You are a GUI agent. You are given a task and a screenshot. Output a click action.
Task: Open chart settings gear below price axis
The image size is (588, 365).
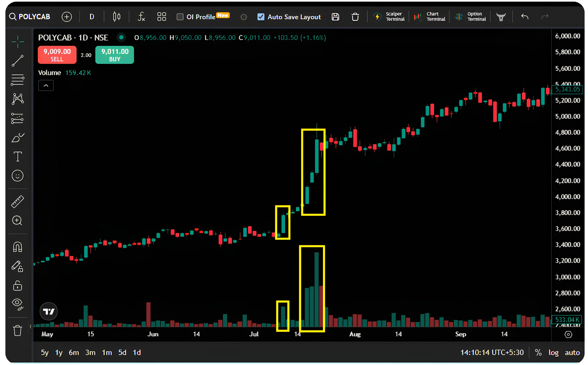coord(568,334)
